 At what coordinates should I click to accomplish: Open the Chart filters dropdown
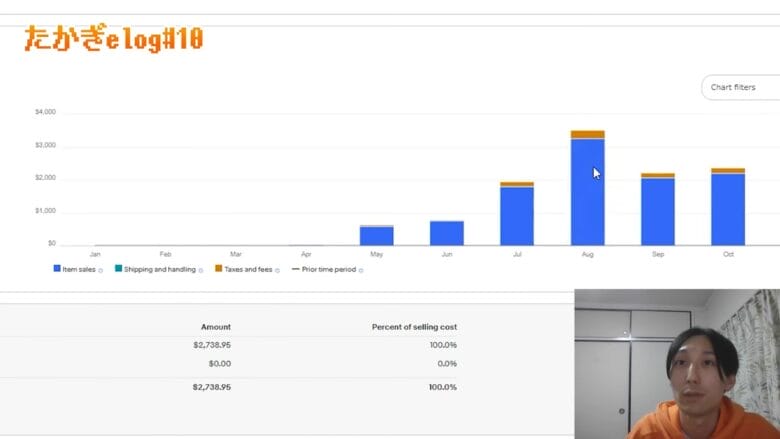[x=740, y=88]
